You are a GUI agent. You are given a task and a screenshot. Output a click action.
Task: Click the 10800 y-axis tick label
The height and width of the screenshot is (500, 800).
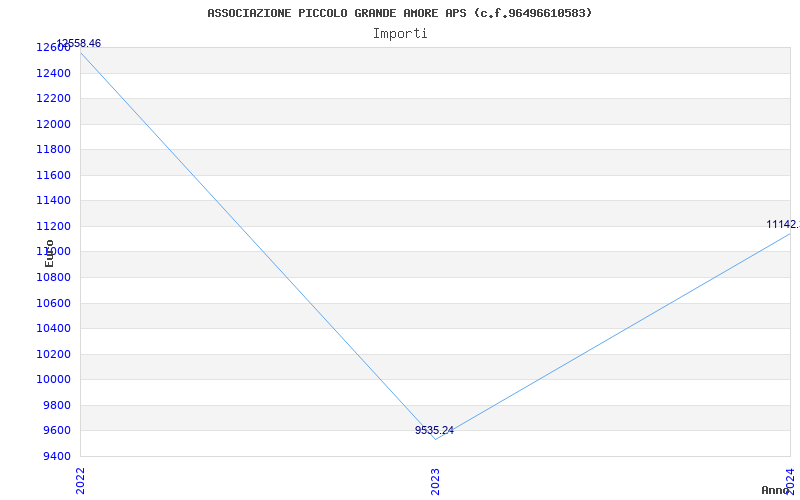(53, 278)
